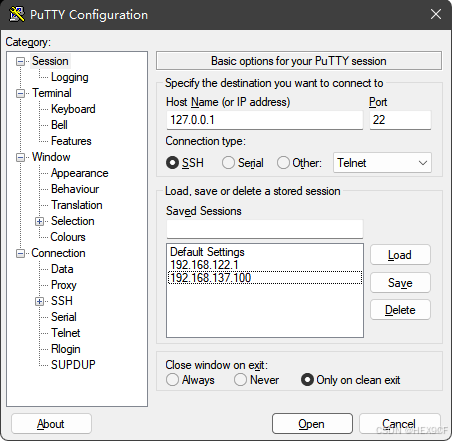Select the Other connection type radio
This screenshot has width=452, height=442.
pyautogui.click(x=283, y=163)
